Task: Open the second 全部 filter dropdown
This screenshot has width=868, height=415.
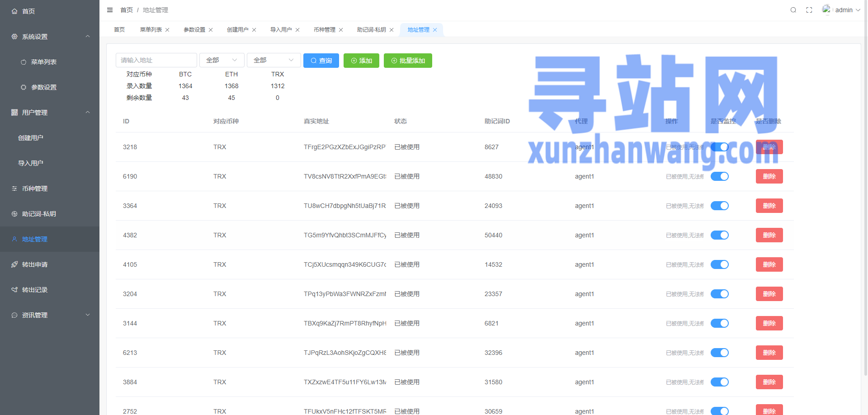Action: [x=274, y=60]
